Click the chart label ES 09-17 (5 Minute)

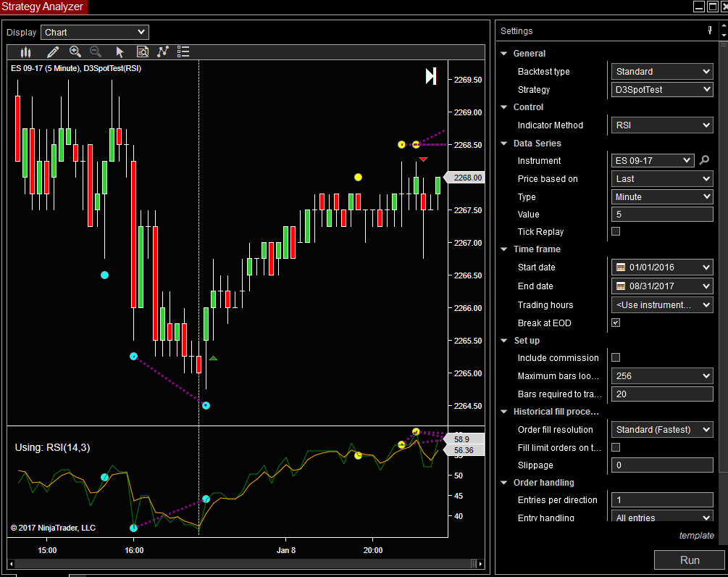[45, 68]
